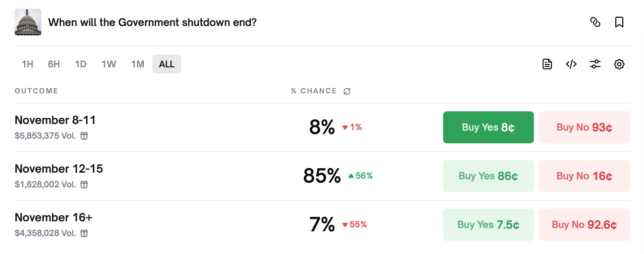Click Buy Yes 7.5¢ for November 16+
Viewport: 644px width, 254px height.
[488, 224]
